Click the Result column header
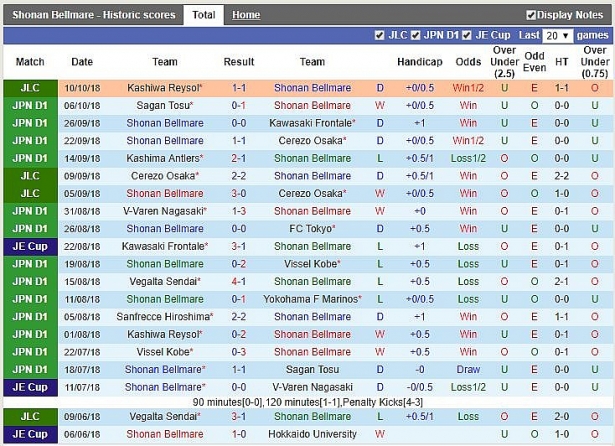The width and height of the screenshot is (615, 446). [x=239, y=62]
